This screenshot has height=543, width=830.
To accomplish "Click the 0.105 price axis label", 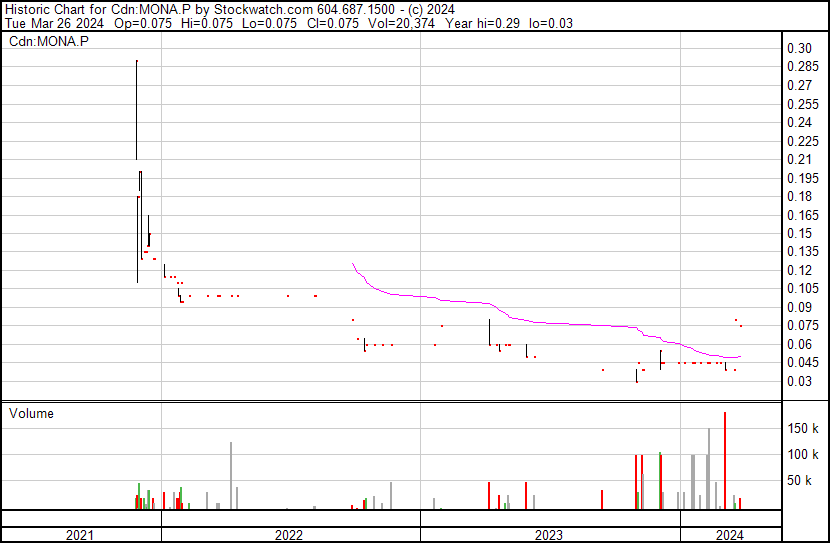I will (x=802, y=288).
